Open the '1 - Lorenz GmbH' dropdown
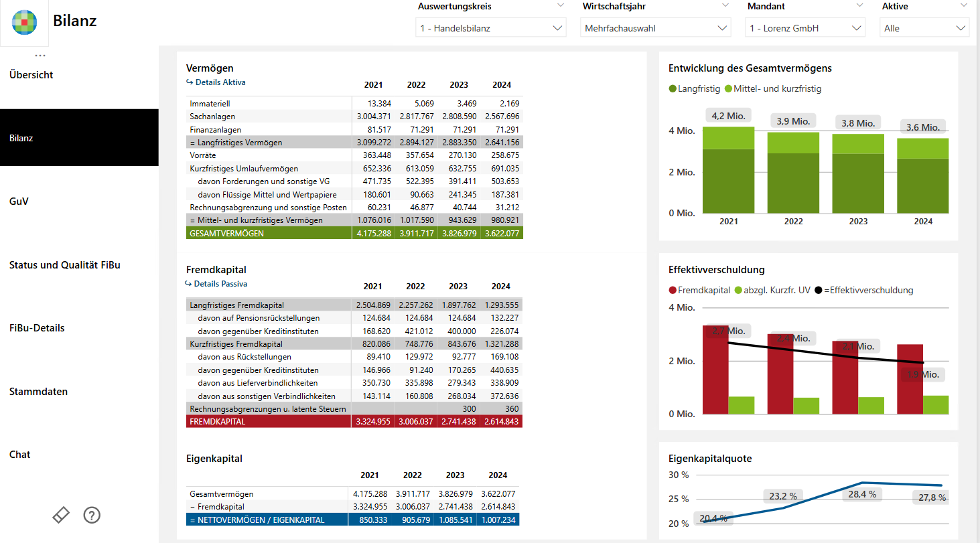The height and width of the screenshot is (543, 980). (805, 28)
